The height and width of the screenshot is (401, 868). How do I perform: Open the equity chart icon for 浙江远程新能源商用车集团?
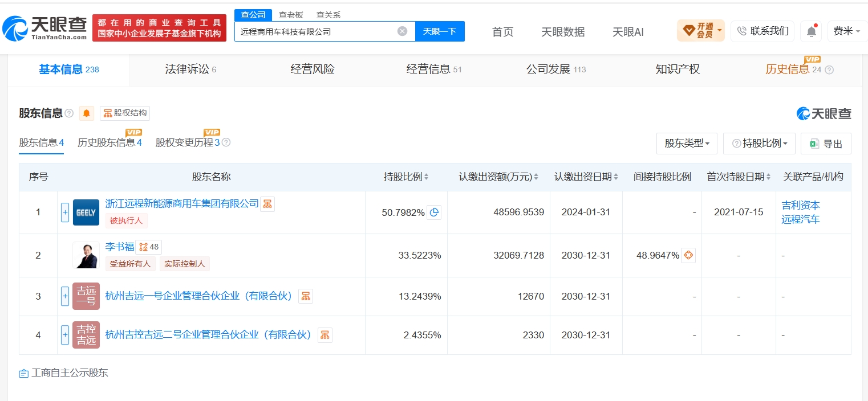coord(267,204)
